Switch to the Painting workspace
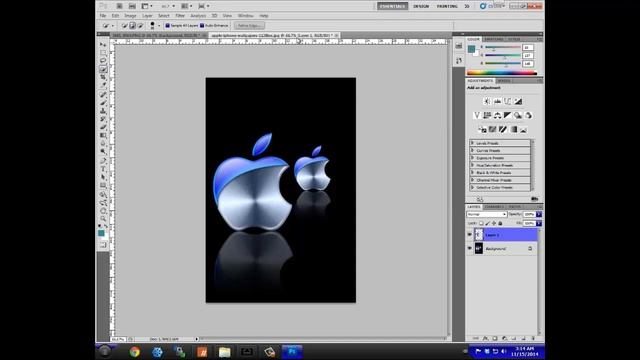This screenshot has height=360, width=640. [x=447, y=6]
